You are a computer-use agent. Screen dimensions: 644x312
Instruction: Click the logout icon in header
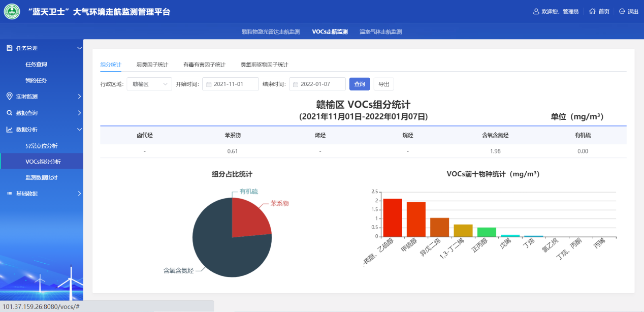(x=622, y=12)
